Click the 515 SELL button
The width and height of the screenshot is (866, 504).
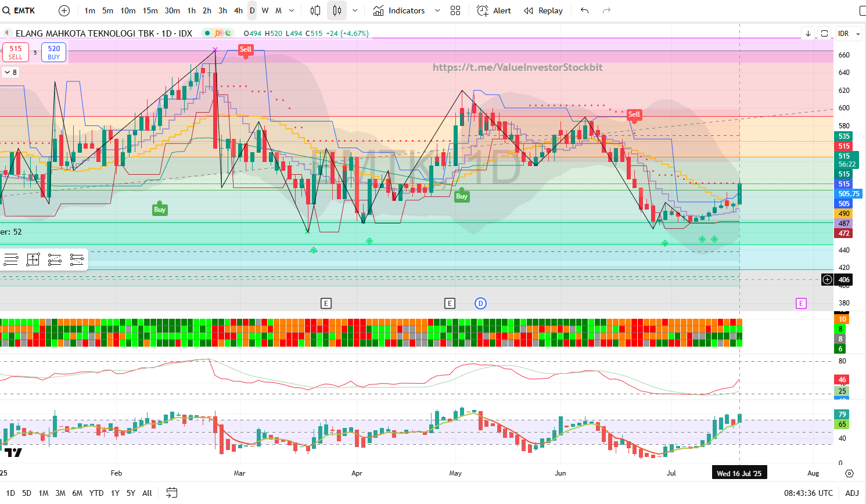click(x=15, y=52)
